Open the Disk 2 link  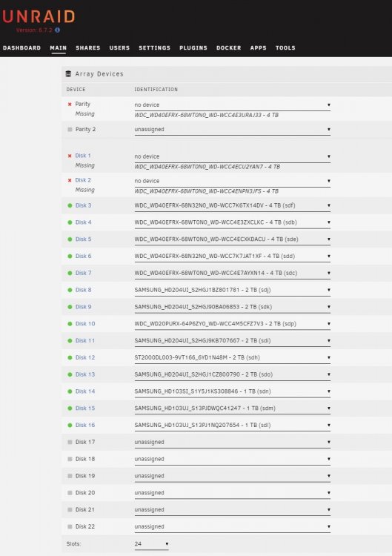click(x=83, y=180)
